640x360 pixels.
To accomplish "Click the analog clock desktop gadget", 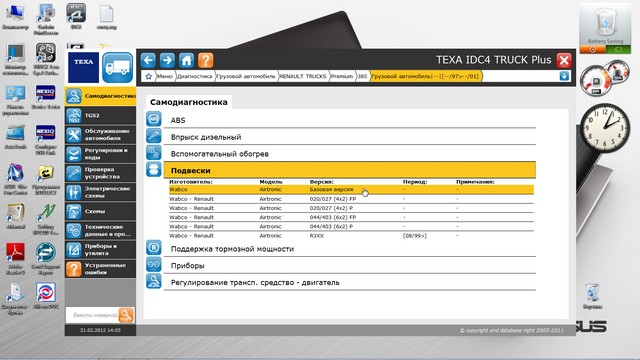I will point(606,128).
